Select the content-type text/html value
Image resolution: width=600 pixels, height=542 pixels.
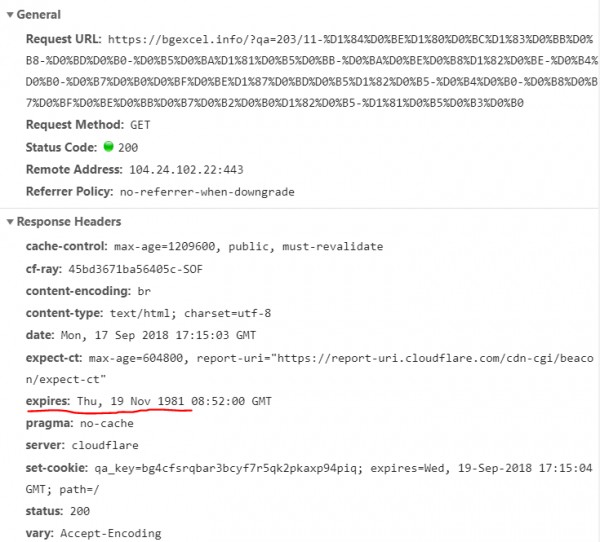[173, 313]
